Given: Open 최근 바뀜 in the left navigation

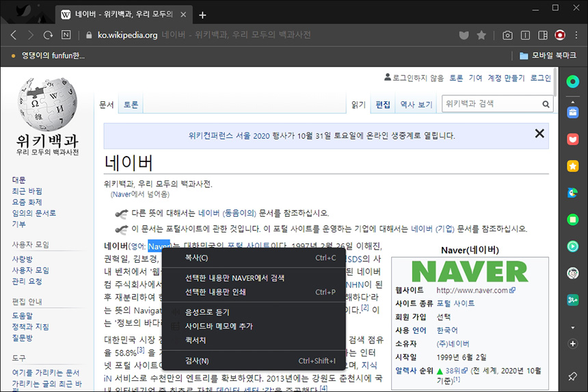Looking at the screenshot, I should click(27, 191).
